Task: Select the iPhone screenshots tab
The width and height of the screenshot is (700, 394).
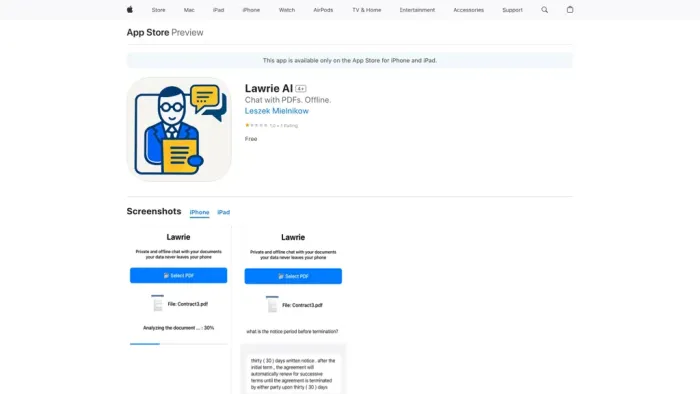Action: [199, 212]
